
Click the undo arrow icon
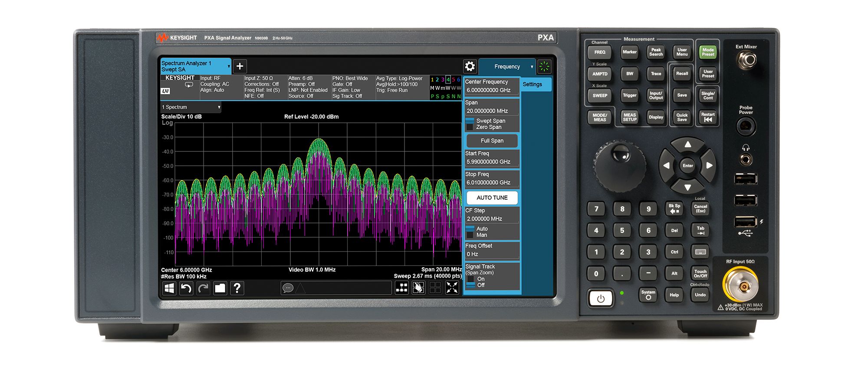pos(186,288)
